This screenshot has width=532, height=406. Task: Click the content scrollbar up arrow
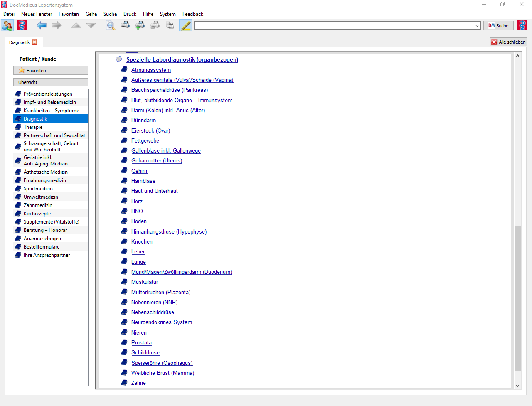[517, 56]
